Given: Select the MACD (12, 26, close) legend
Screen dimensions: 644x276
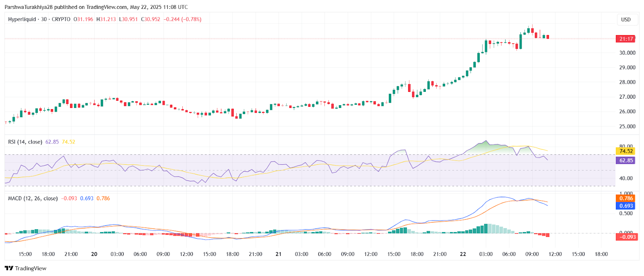Looking at the screenshot, I should pos(33,198).
